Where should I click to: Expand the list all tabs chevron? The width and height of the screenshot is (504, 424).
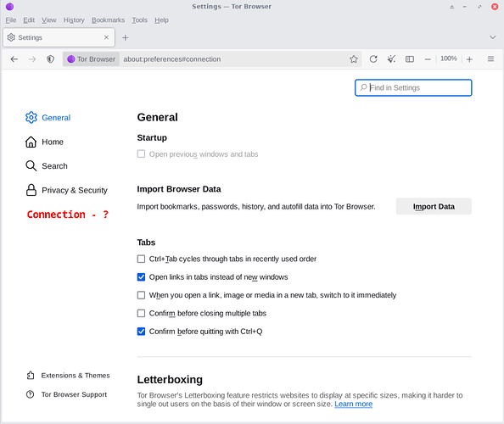click(492, 37)
